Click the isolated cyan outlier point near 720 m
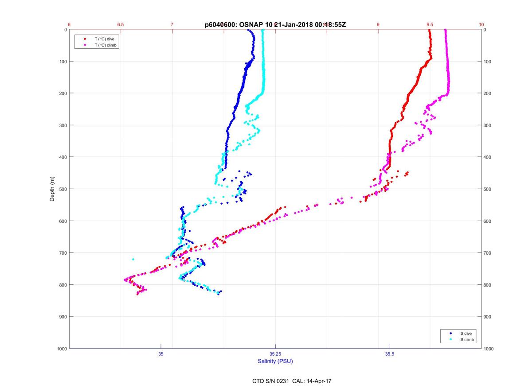 pyautogui.click(x=133, y=259)
